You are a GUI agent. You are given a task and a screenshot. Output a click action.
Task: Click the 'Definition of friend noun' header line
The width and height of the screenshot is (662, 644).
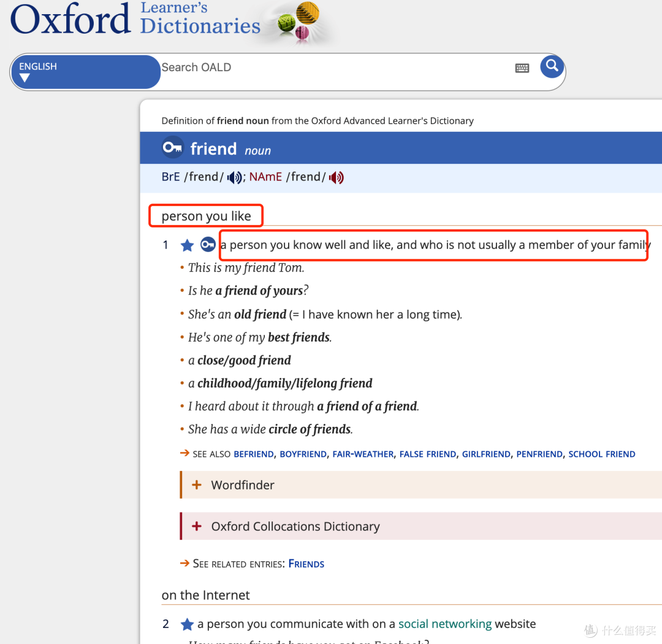click(x=318, y=121)
